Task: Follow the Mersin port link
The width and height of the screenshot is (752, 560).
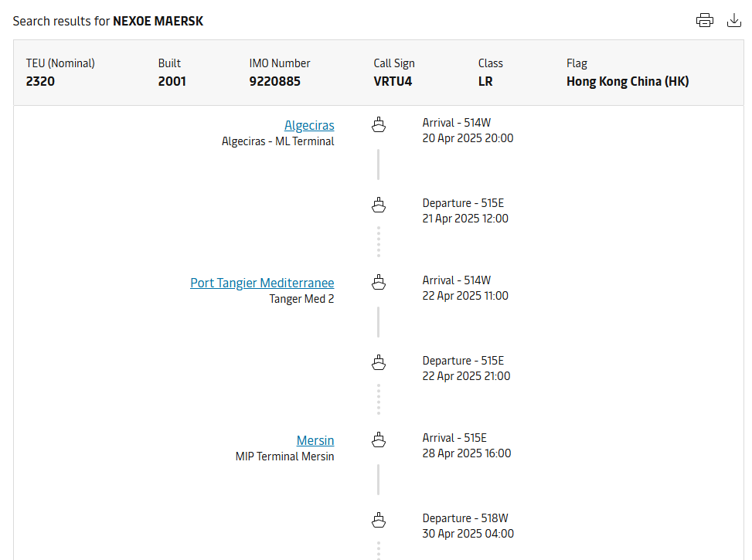Action: click(x=315, y=440)
